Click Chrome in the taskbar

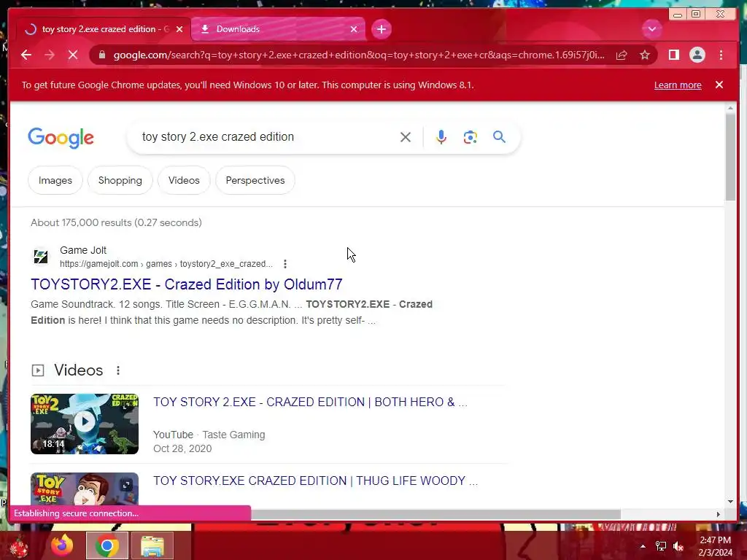tap(107, 545)
